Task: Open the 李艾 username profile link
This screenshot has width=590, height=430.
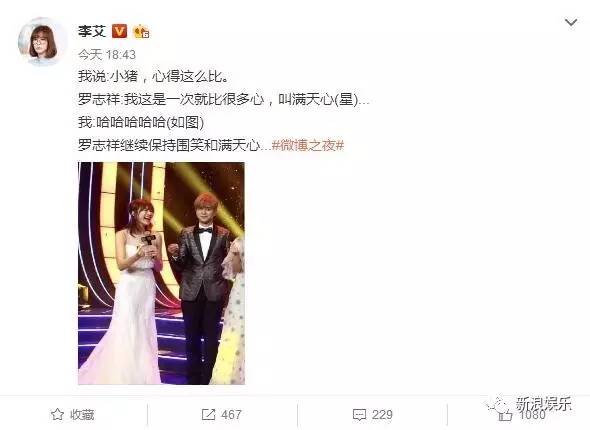Action: (x=92, y=31)
